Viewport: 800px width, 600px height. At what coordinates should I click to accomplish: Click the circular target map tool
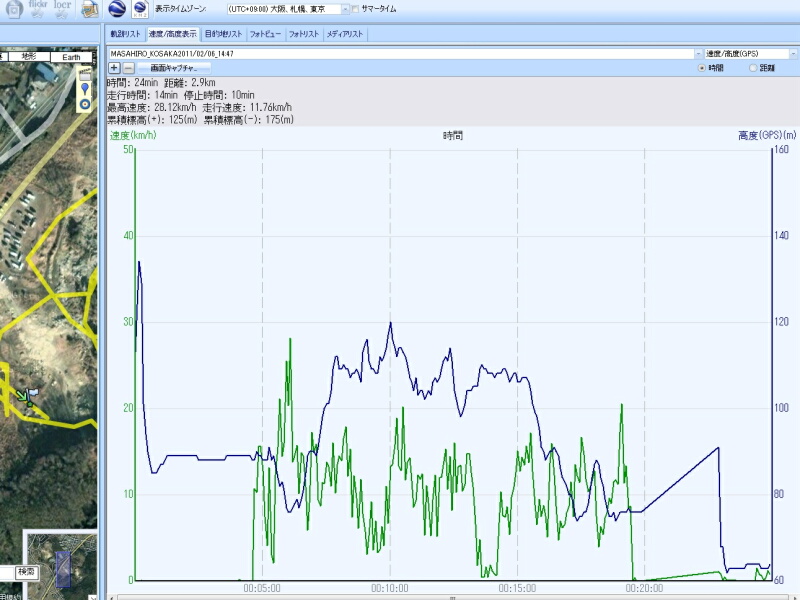(85, 104)
